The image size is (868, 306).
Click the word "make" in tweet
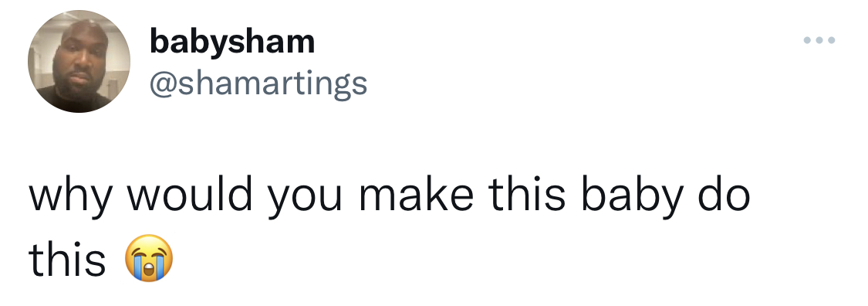[x=417, y=195]
